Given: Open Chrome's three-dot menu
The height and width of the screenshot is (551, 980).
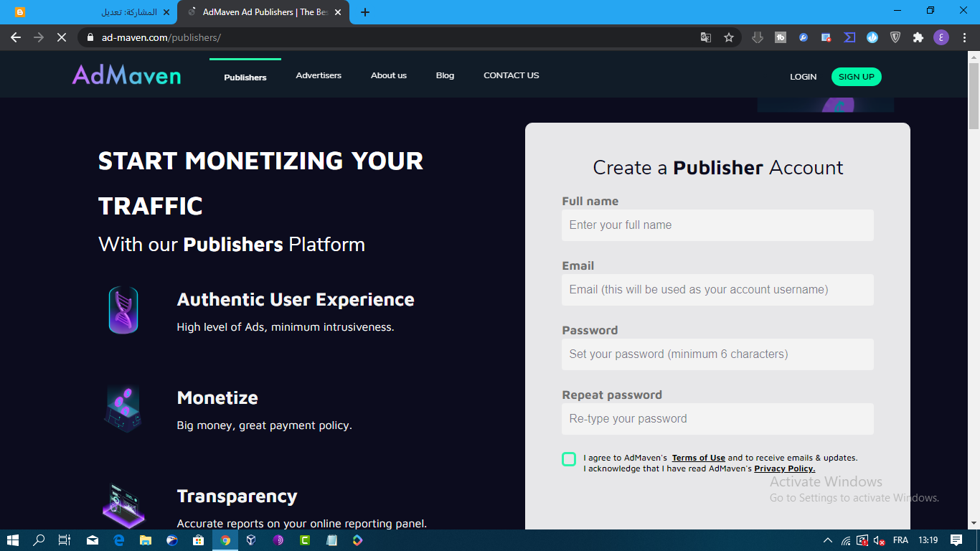Looking at the screenshot, I should [964, 37].
